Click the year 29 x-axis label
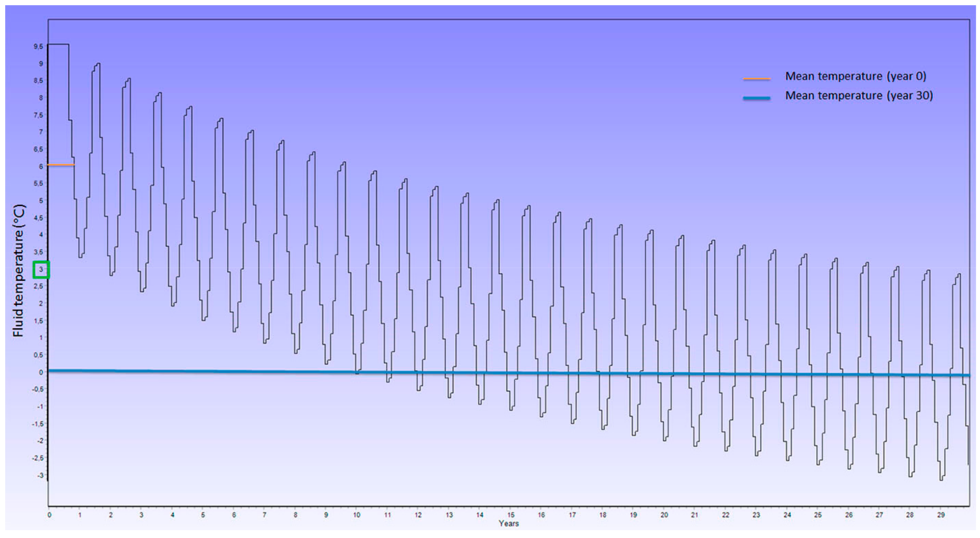 (940, 515)
